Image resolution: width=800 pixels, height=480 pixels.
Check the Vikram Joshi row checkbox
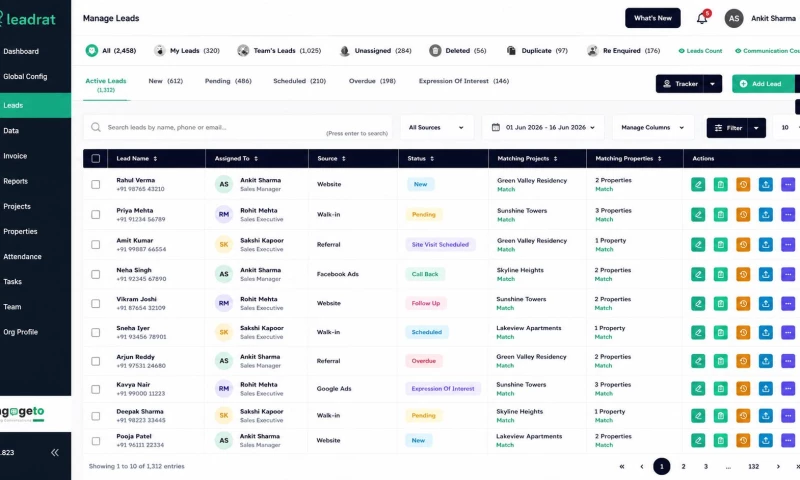[95, 304]
